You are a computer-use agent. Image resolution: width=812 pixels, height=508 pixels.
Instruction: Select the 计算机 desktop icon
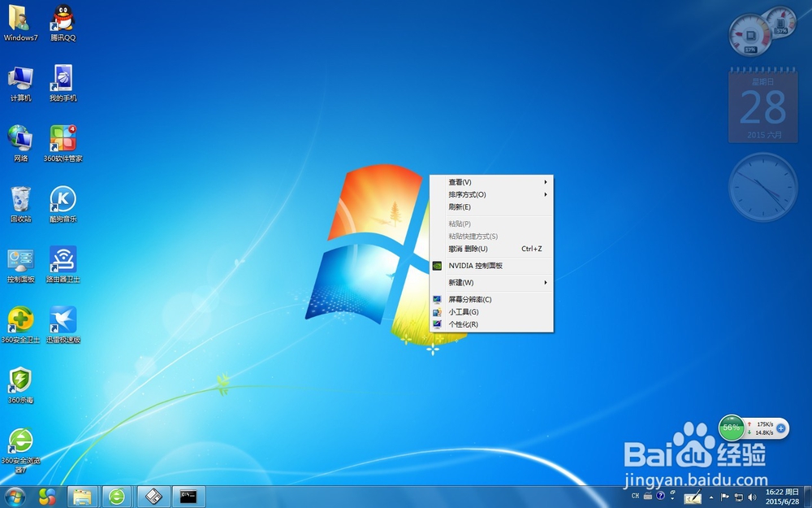pyautogui.click(x=21, y=84)
